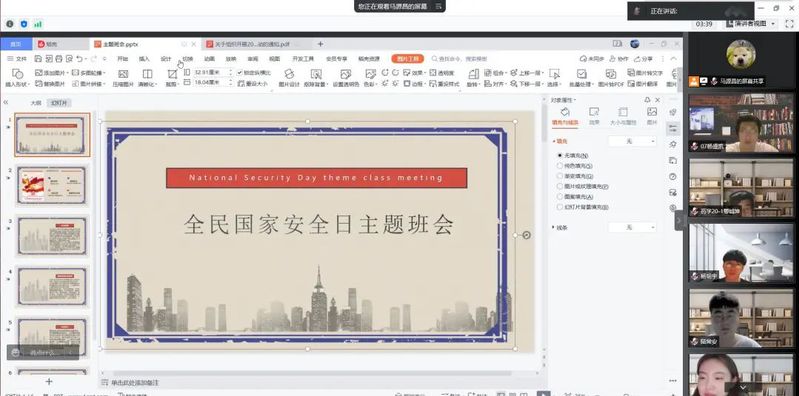
Task: Click the Compress Picture (压缩图片) icon
Action: pyautogui.click(x=123, y=74)
